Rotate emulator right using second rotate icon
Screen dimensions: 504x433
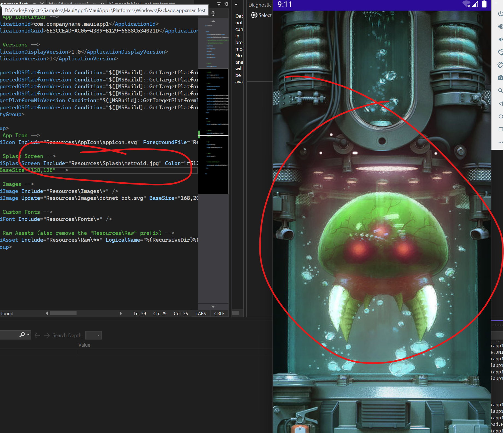tap(500, 65)
